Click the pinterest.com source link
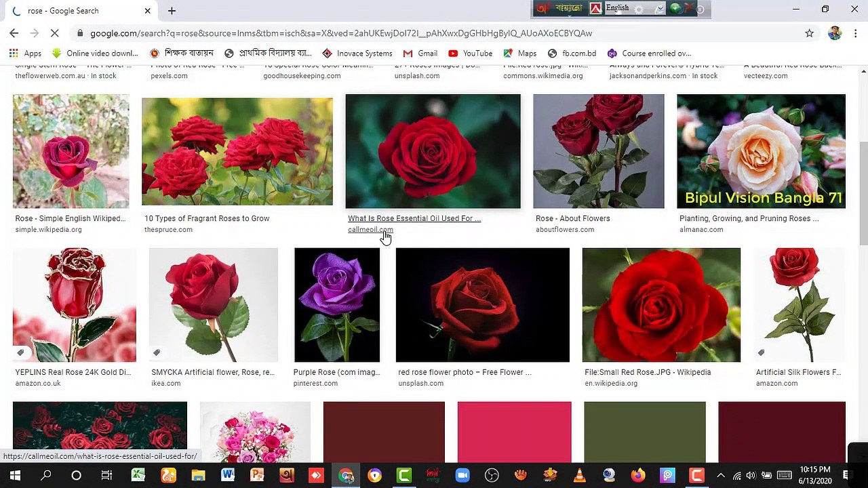Viewport: 868px width, 488px height. (x=315, y=384)
